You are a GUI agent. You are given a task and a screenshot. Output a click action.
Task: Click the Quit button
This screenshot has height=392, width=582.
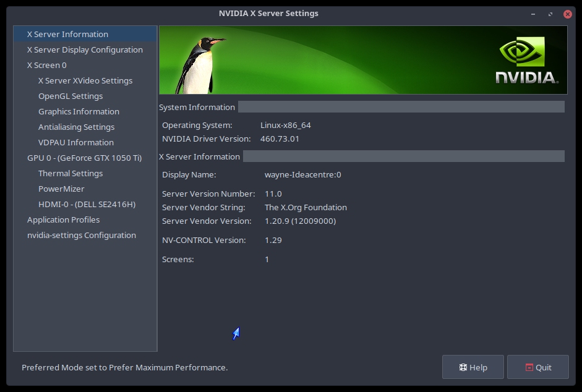tap(537, 367)
